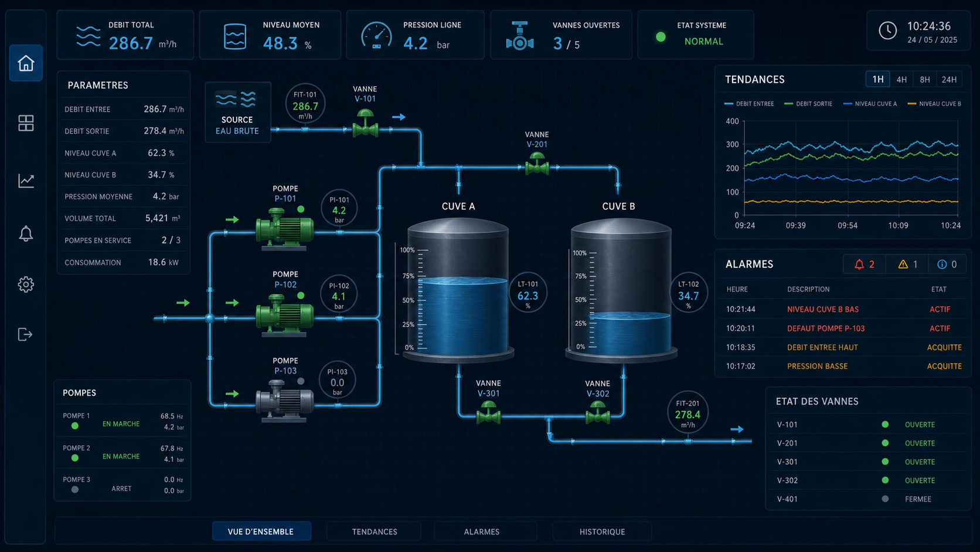980x552 pixels.
Task: Click the PI-102 pressure indicator
Action: 339,294
